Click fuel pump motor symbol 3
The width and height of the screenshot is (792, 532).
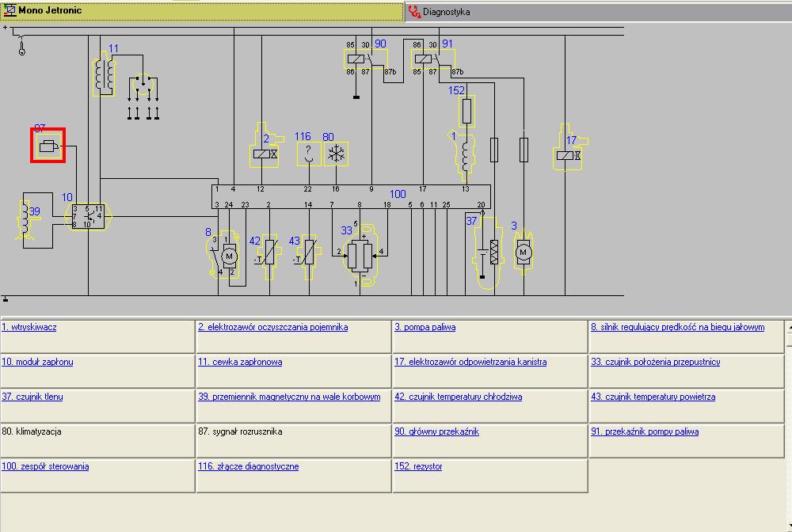[x=522, y=253]
